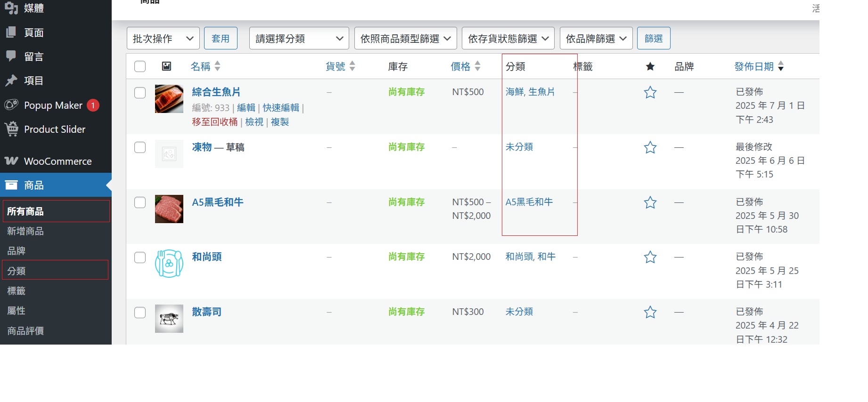This screenshot has width=868, height=402.
Task: Click A5黑毛和牛 category link in 分類 column
Action: point(529,202)
